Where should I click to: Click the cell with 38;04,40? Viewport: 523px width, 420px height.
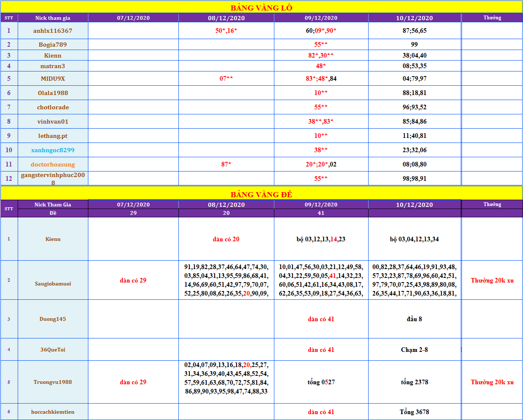click(414, 55)
